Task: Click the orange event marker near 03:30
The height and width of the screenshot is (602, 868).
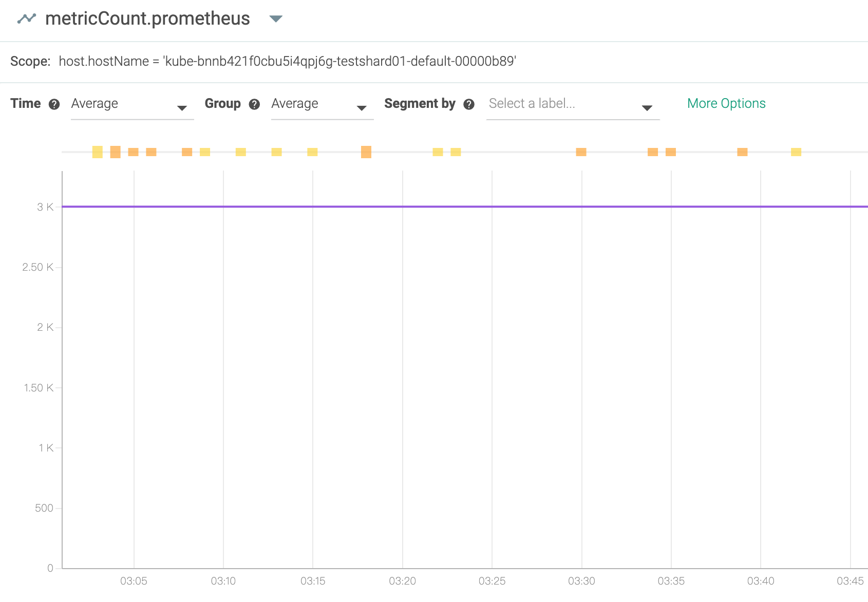Action: click(x=581, y=152)
